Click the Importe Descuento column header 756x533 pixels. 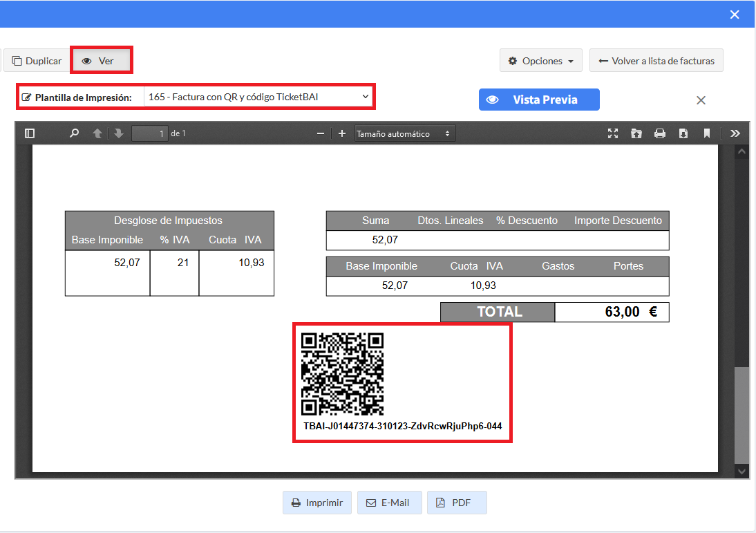pyautogui.click(x=618, y=221)
